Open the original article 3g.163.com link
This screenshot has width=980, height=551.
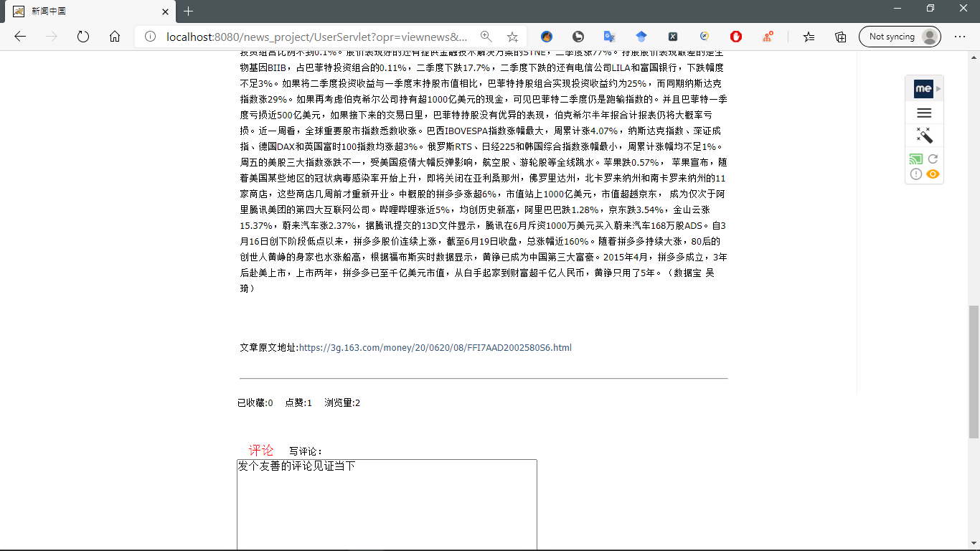[435, 348]
